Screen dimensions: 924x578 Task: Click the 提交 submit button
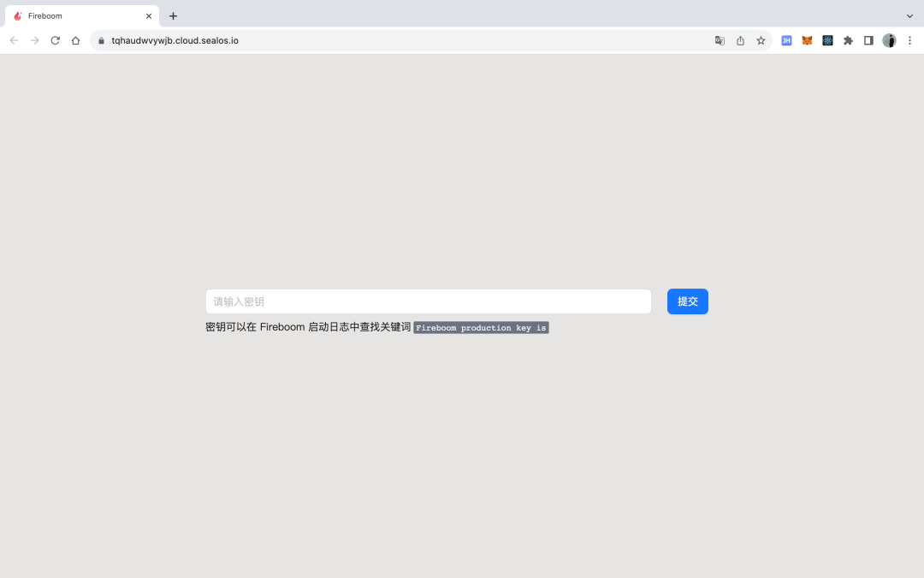[688, 301]
